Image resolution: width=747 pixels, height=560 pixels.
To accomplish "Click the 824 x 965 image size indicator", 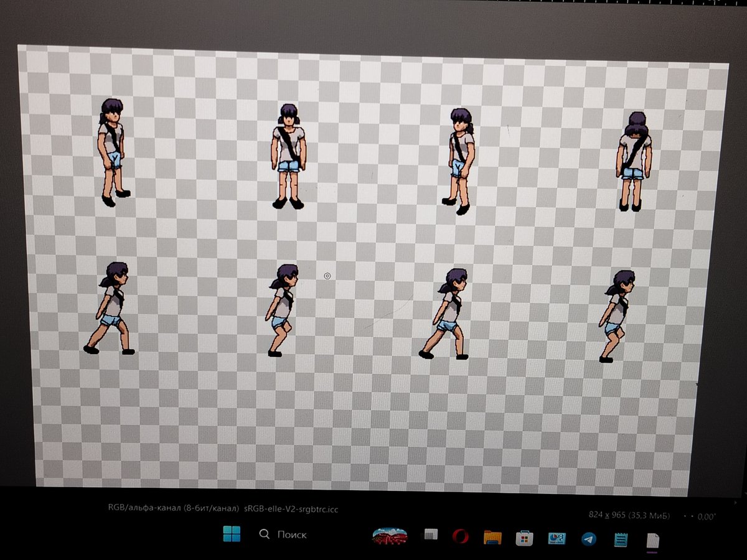I will click(630, 515).
